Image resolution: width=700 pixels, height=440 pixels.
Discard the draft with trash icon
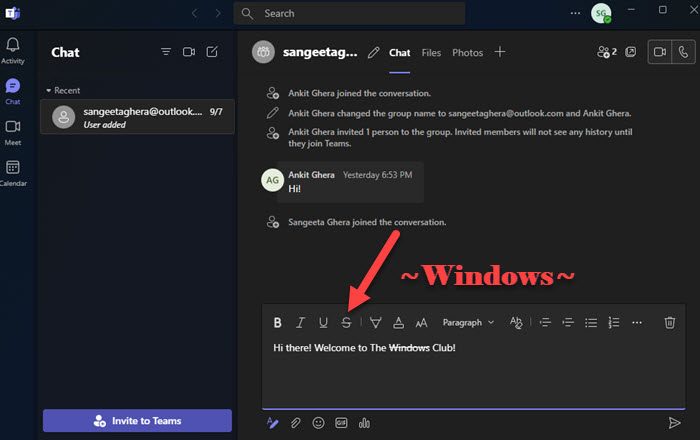coord(669,322)
